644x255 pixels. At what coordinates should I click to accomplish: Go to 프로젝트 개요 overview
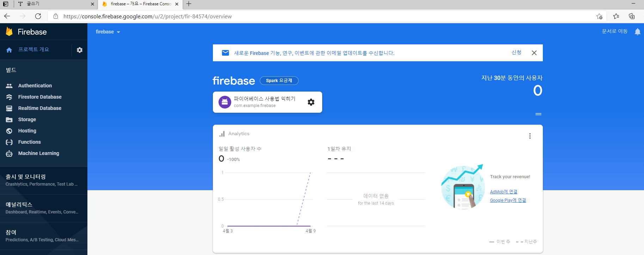click(x=34, y=50)
